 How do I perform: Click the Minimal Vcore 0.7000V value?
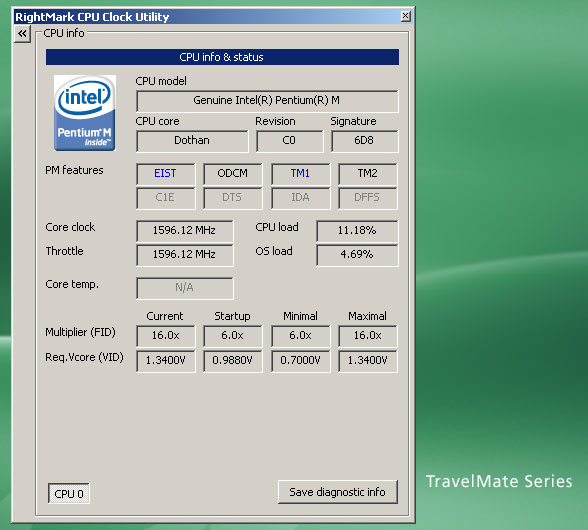[x=300, y=361]
